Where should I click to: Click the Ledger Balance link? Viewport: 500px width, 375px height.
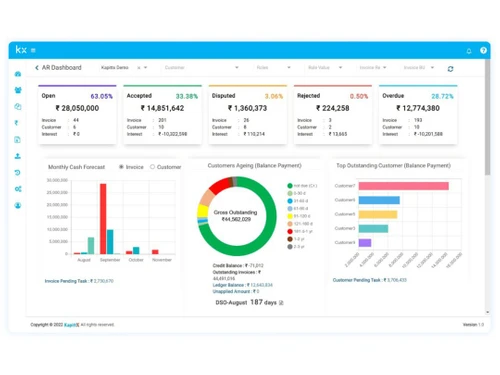pyautogui.click(x=243, y=285)
